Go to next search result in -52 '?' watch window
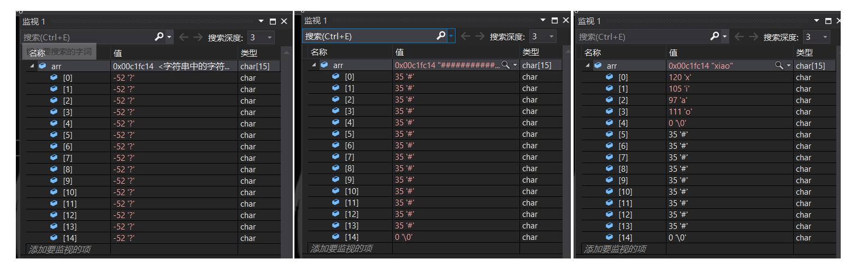 [x=198, y=37]
